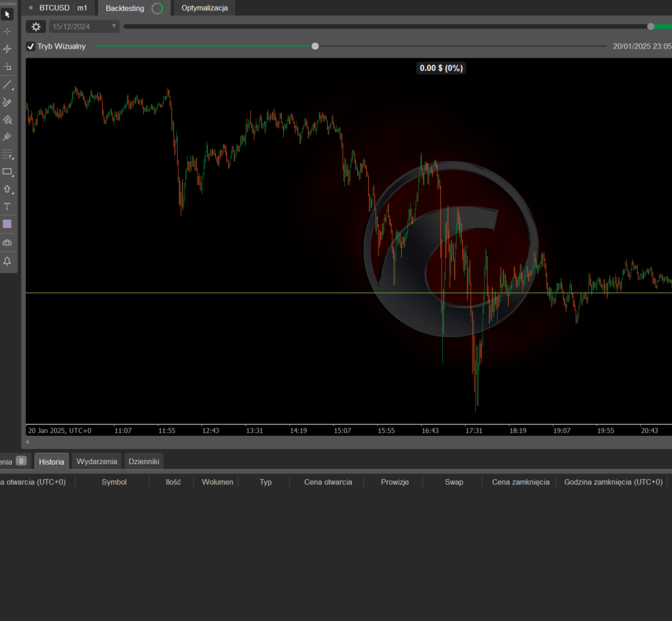Open the purple drawing color swatch

(8, 224)
